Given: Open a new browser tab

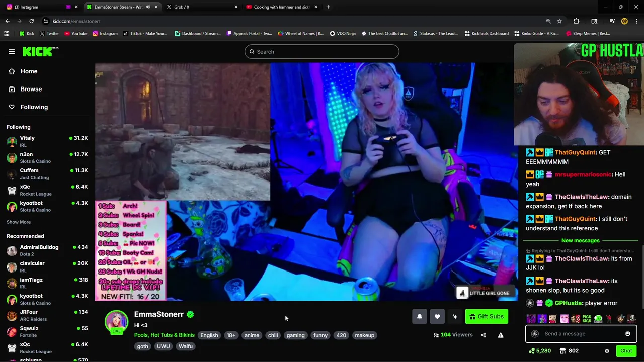Looking at the screenshot, I should coord(328,7).
